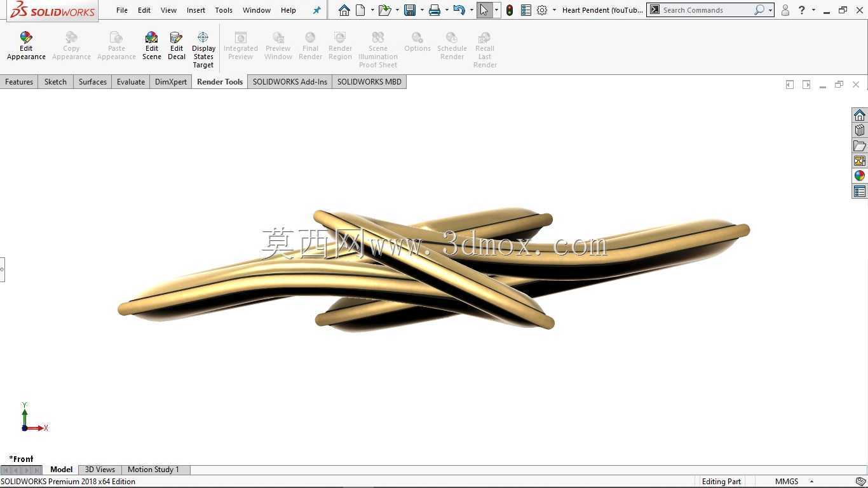868x488 pixels.
Task: Click the user Login icon
Action: (x=785, y=10)
